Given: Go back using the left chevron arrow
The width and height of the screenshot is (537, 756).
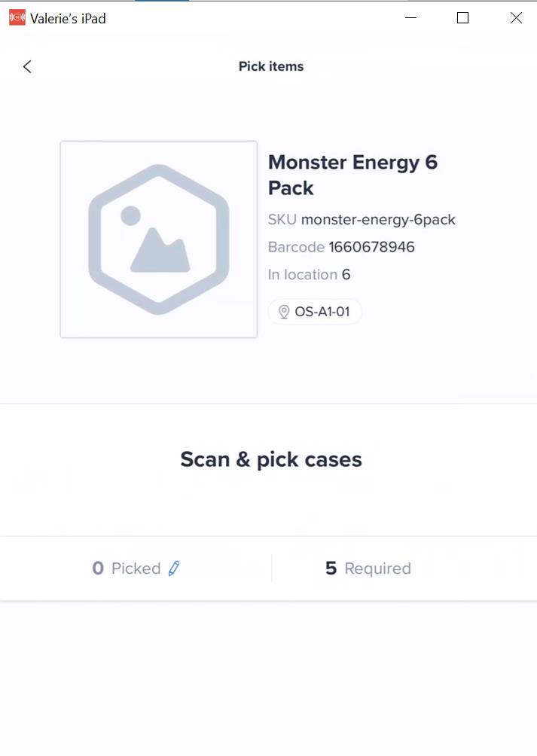Looking at the screenshot, I should coord(27,66).
